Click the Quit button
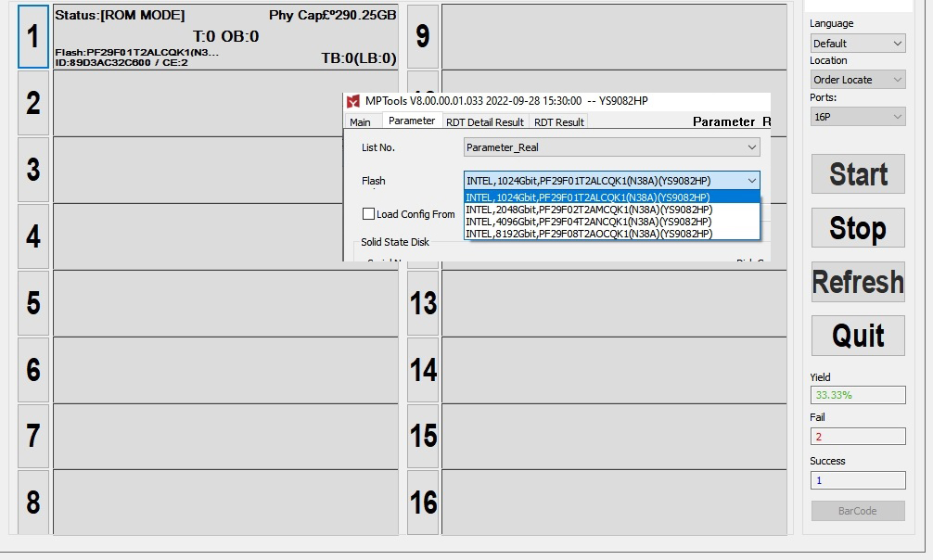This screenshot has width=933, height=560. tap(858, 335)
